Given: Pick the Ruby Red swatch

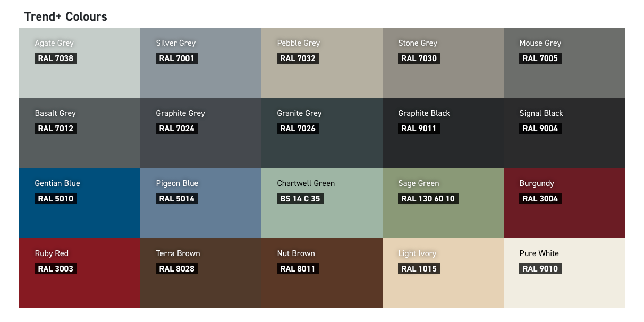Looking at the screenshot, I should tap(80, 273).
